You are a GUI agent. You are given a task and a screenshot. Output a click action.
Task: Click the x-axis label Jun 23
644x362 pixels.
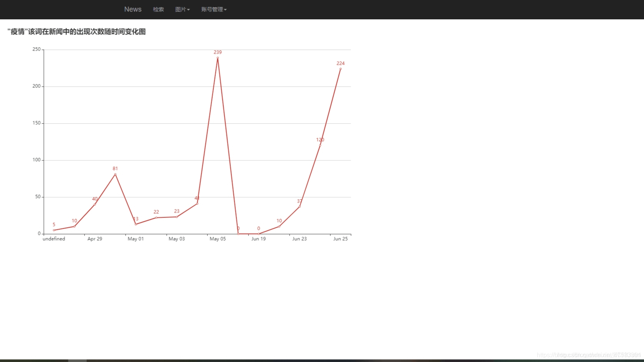[x=300, y=239]
